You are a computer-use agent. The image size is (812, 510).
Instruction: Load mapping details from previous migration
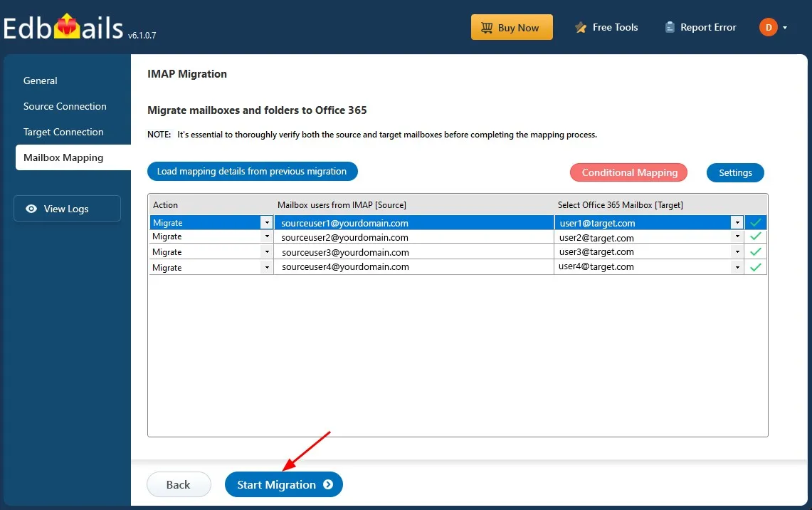pyautogui.click(x=252, y=172)
